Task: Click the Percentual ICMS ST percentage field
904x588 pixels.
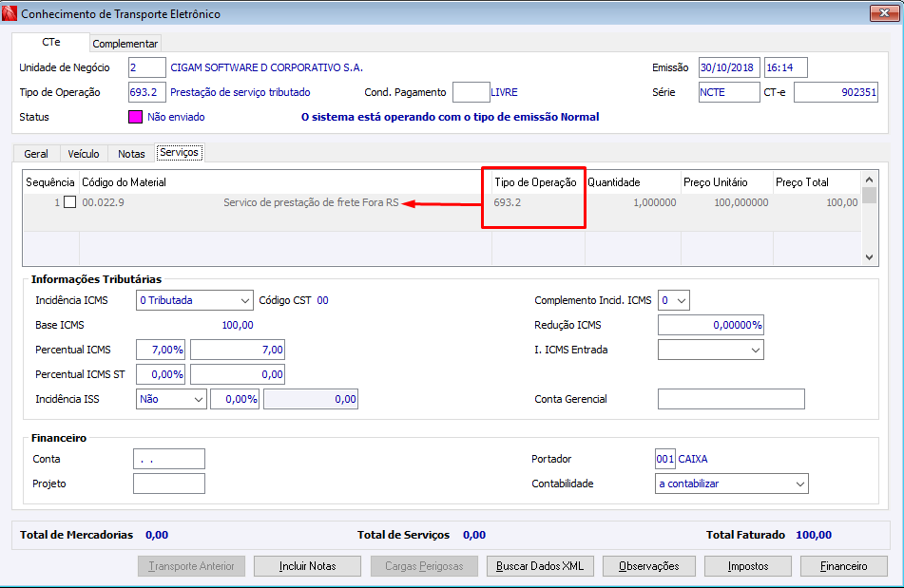Action: 161,374
